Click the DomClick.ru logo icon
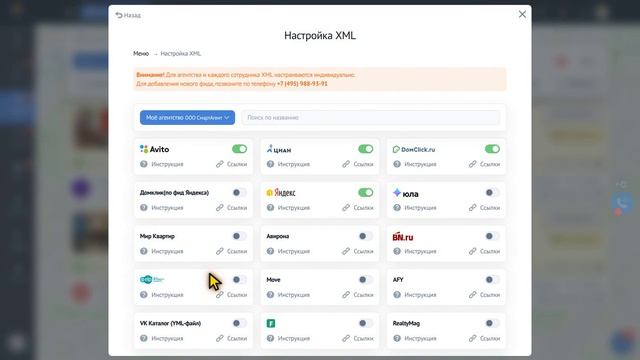This screenshot has width=640, height=360. 396,149
